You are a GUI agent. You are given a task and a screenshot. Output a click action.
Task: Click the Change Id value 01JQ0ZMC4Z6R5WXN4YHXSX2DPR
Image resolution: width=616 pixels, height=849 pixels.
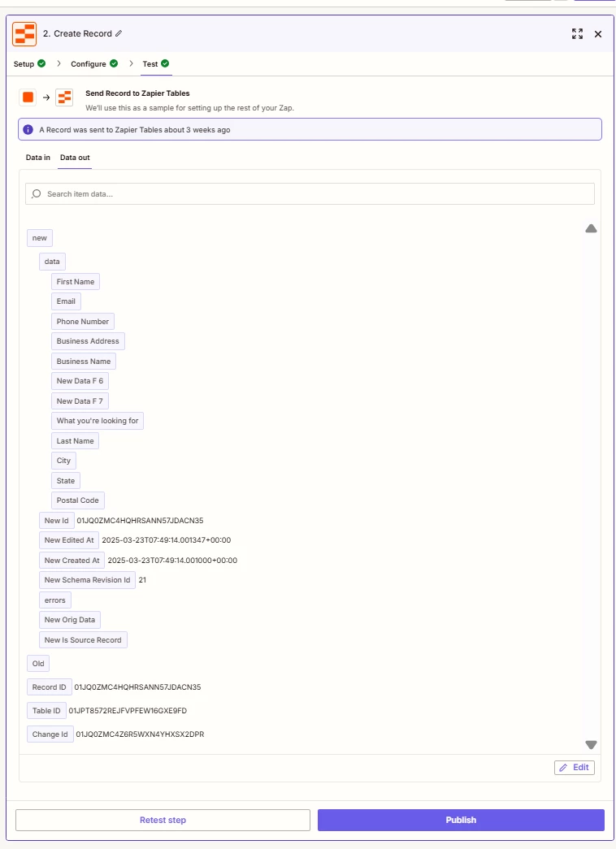click(x=140, y=734)
